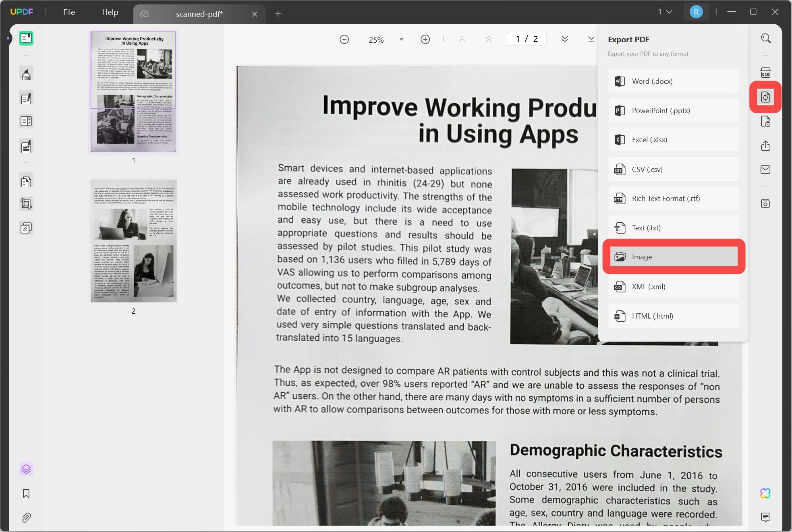Toggle the page Layers panel
Viewport: 792px width, 532px height.
point(26,469)
